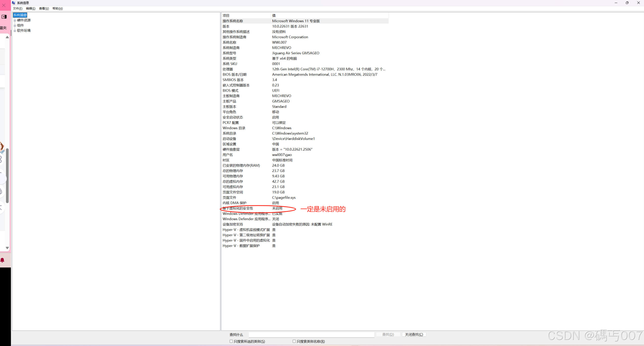Open the 查看(V) menu
This screenshot has width=644, height=346.
point(44,8)
